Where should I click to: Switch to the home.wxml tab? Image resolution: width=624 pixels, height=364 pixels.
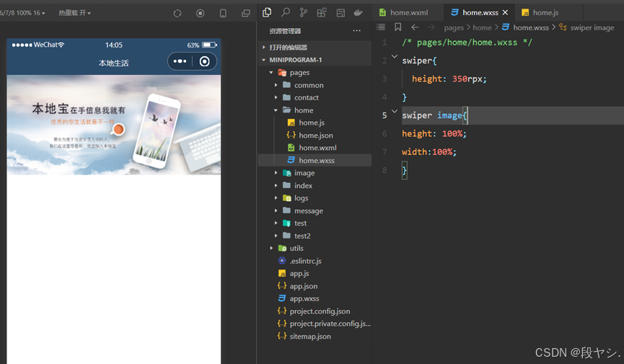[403, 12]
